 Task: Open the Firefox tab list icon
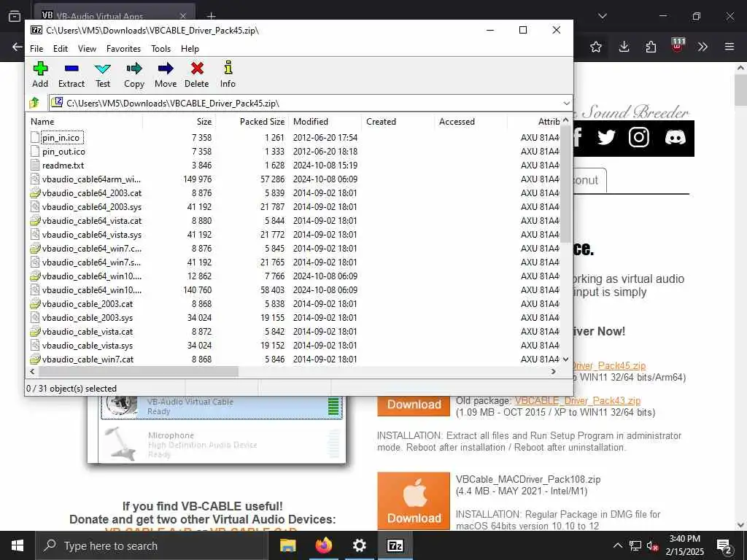pyautogui.click(x=15, y=16)
